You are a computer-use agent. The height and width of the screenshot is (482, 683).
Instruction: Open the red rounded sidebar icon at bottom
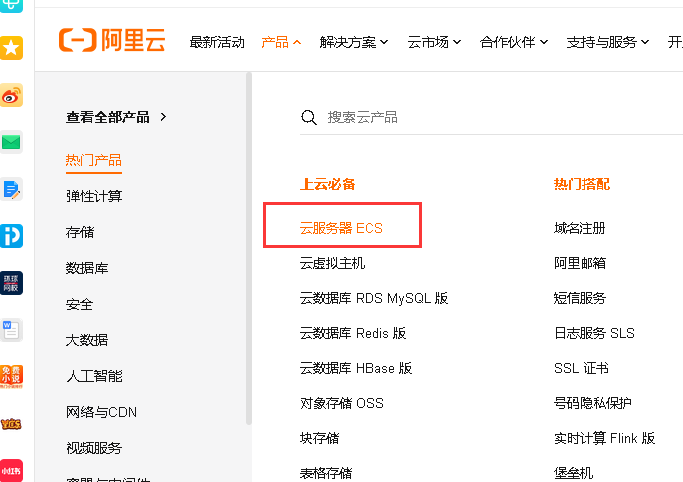click(x=11, y=470)
